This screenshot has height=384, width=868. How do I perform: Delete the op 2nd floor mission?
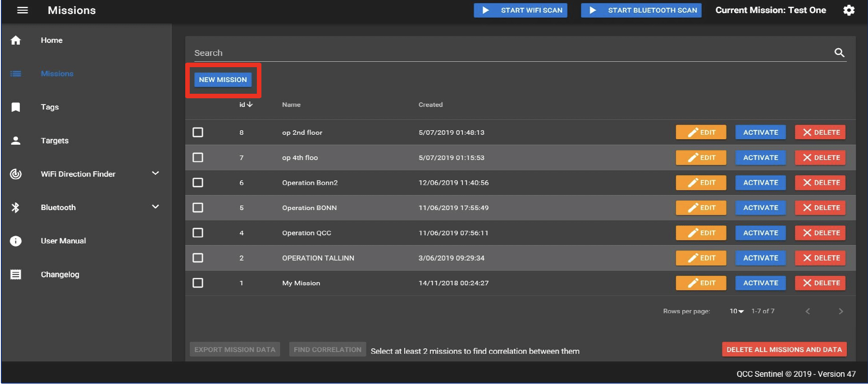[820, 132]
